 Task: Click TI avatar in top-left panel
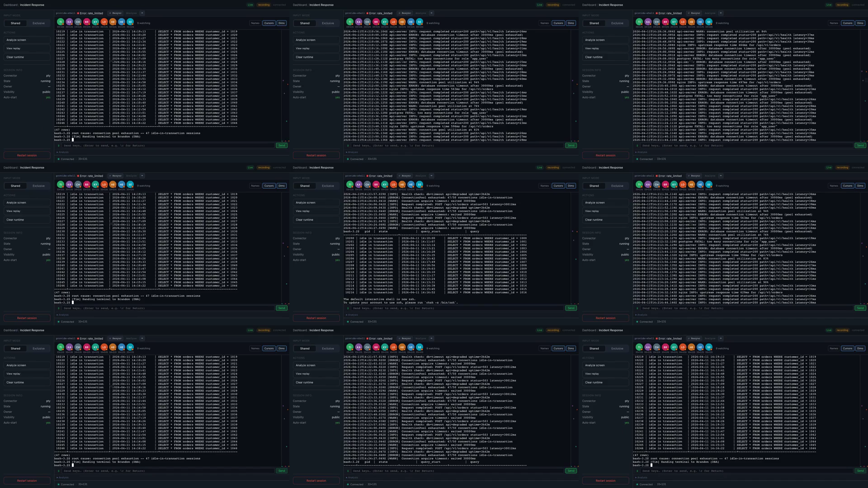coord(60,22)
